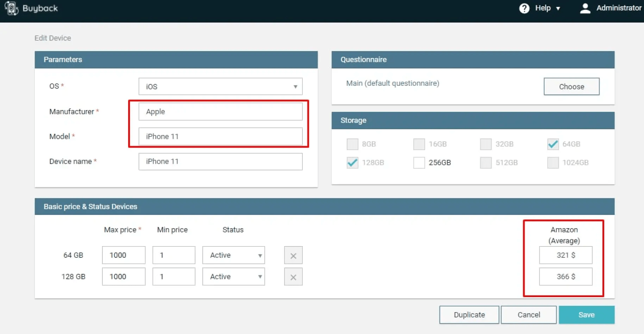644x334 pixels.
Task: Open the Status dropdown for 64 GB
Action: click(x=233, y=255)
